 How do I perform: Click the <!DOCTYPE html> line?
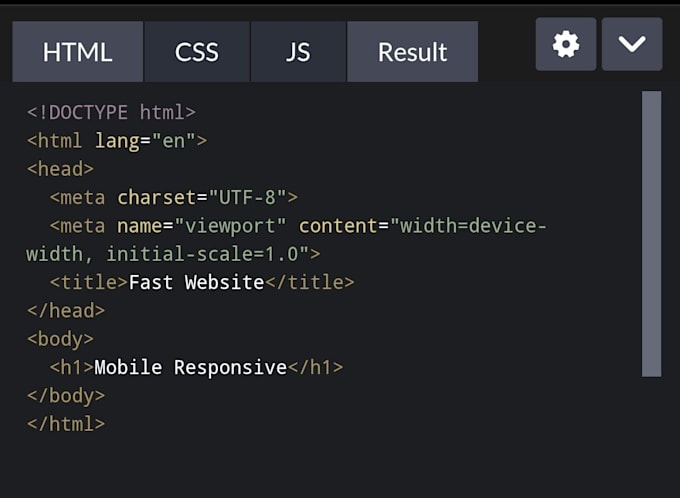point(111,113)
